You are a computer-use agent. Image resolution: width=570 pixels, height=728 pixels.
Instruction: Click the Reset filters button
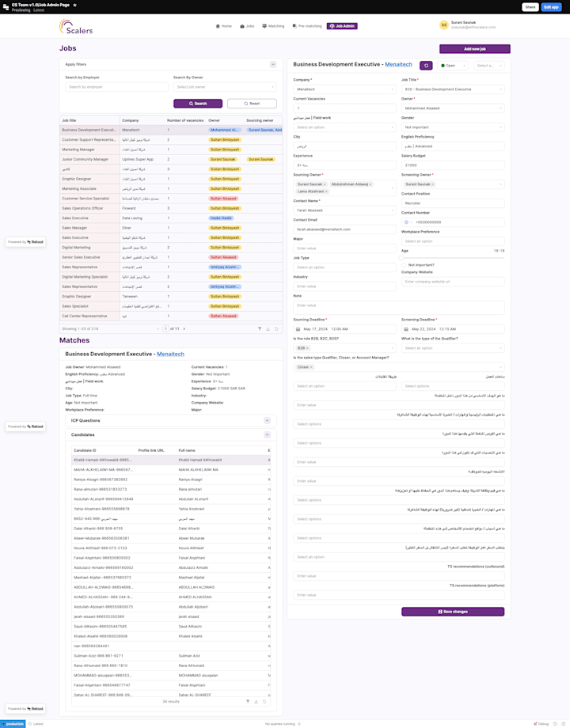coord(252,104)
